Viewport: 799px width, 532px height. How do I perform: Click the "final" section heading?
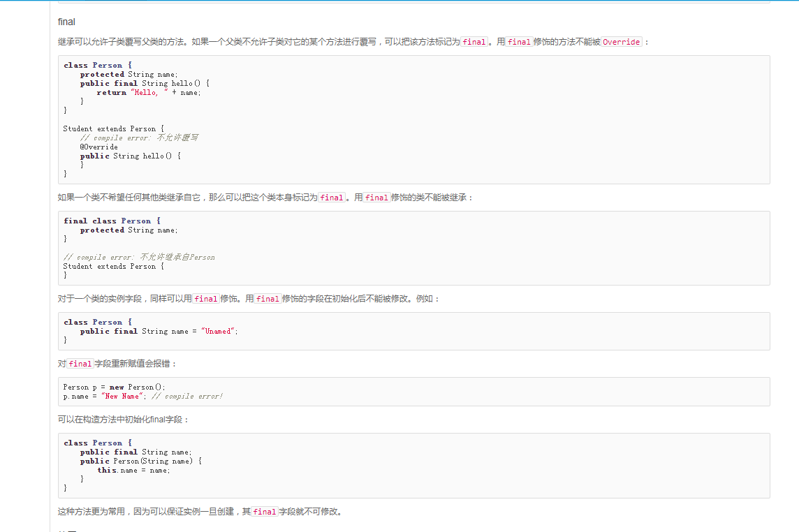[66, 22]
